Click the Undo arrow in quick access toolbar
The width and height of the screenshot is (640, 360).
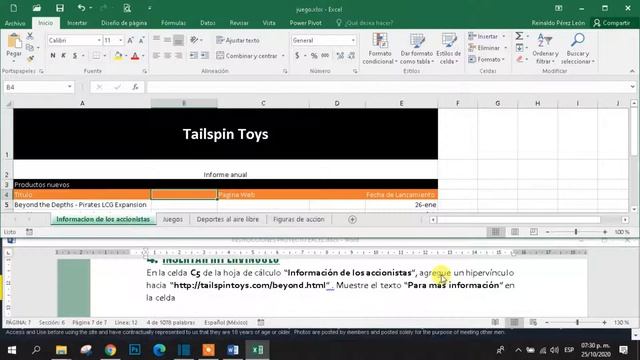(81, 8)
